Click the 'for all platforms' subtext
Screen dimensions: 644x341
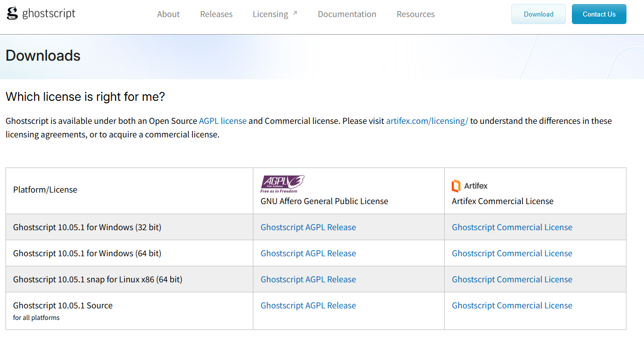coord(37,317)
